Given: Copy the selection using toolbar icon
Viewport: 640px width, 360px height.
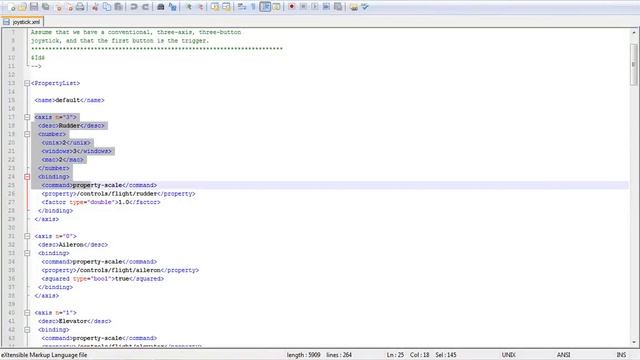Looking at the screenshot, I should (107, 7).
